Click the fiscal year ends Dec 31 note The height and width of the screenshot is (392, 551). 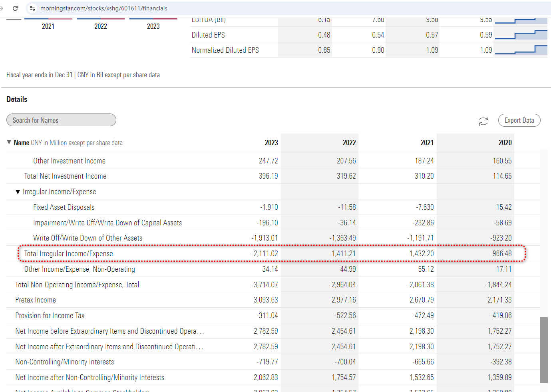pos(83,75)
